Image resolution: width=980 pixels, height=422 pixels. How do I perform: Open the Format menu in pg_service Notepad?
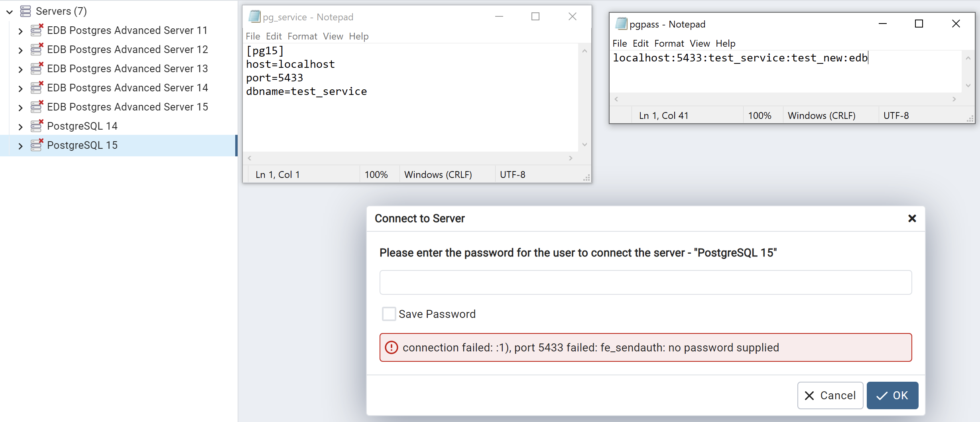(302, 36)
